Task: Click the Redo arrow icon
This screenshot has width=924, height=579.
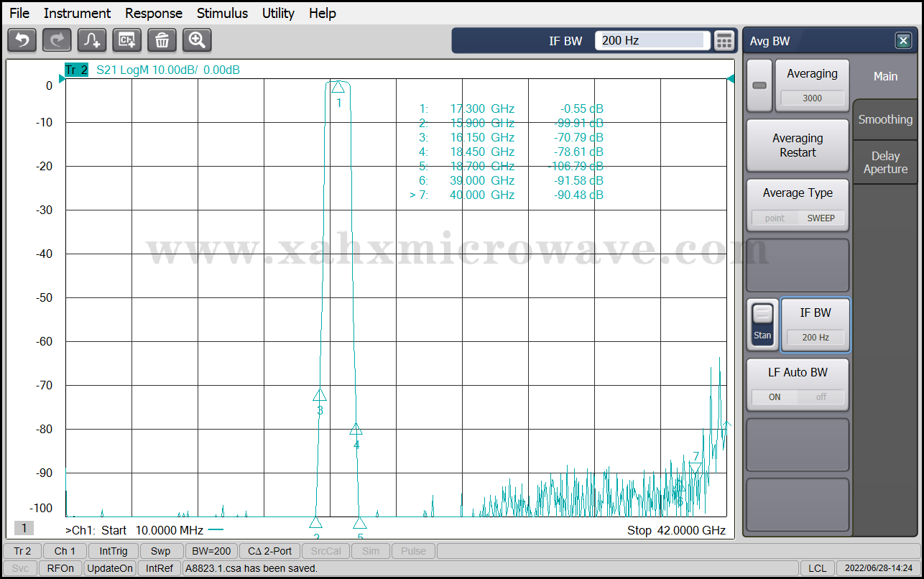Action: coord(57,40)
